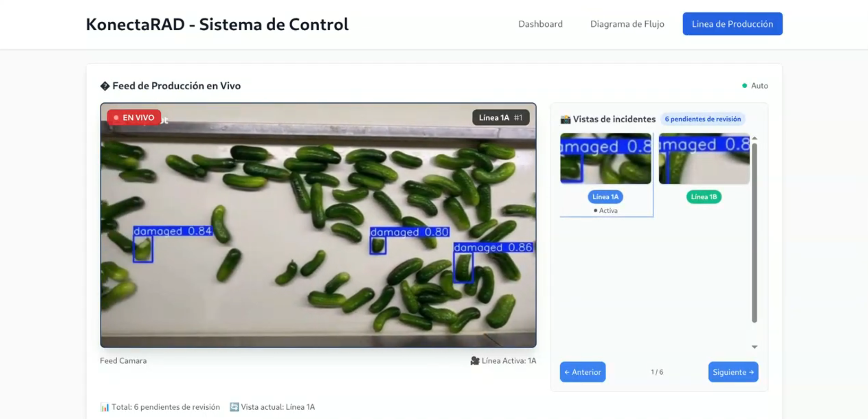This screenshot has width=868, height=419.
Task: Click the Línea 1A #1 overlay badge
Action: [501, 117]
